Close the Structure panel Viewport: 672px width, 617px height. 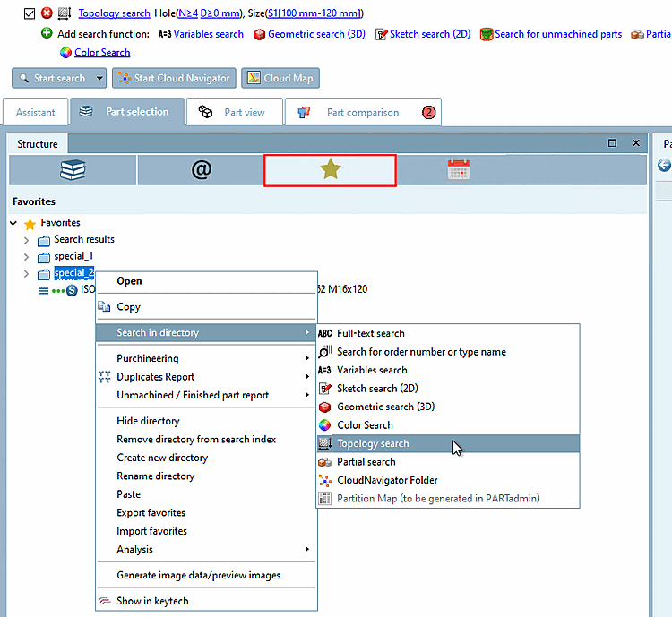pyautogui.click(x=636, y=143)
